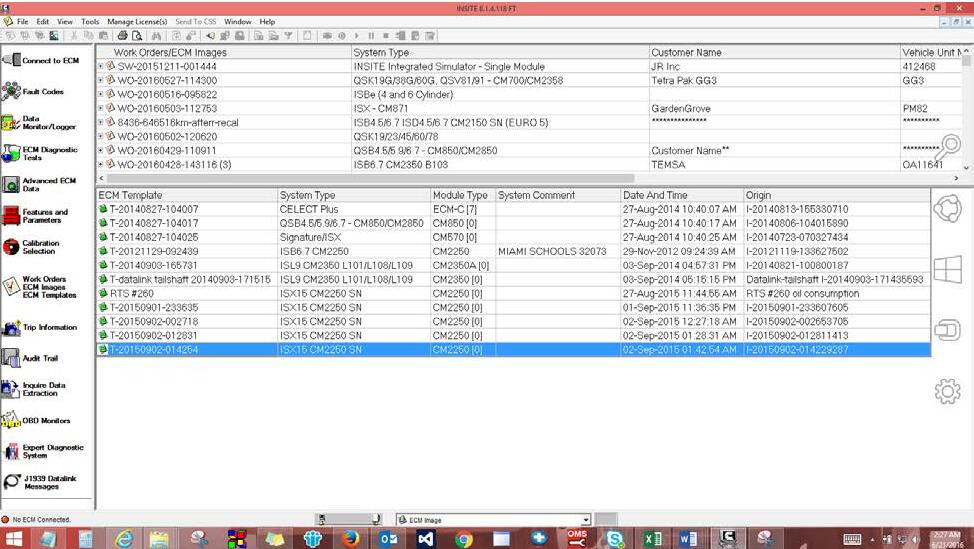The height and width of the screenshot is (549, 974).
Task: Expand work order WO-20160503-112753
Action: point(100,108)
